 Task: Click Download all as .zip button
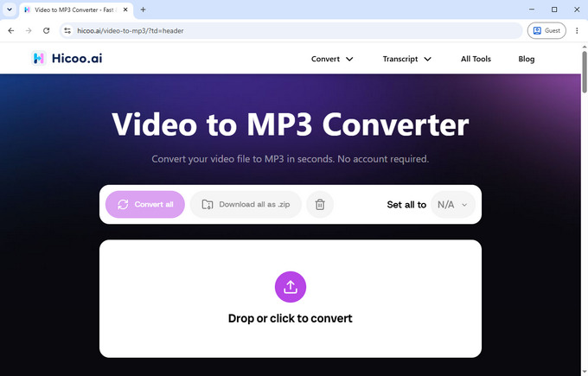coord(246,204)
